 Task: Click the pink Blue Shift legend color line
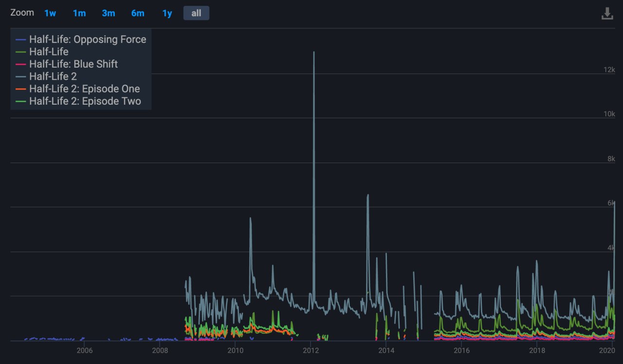point(21,64)
